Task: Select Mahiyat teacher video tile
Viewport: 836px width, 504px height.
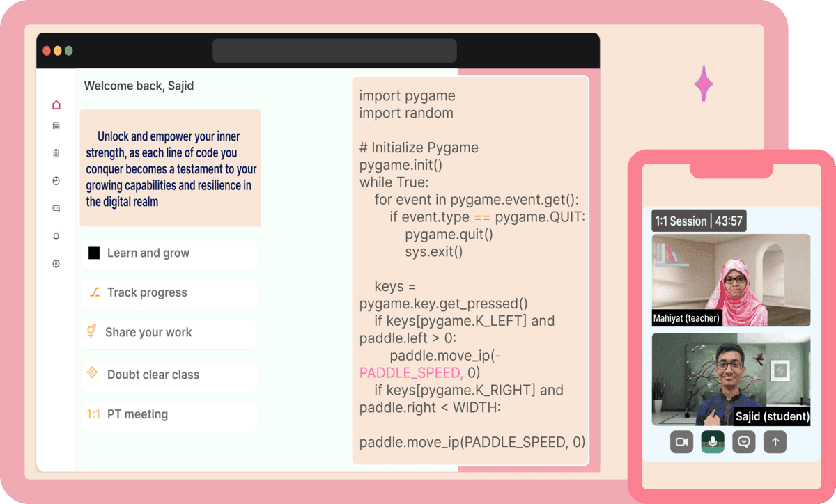Action: pos(731,280)
